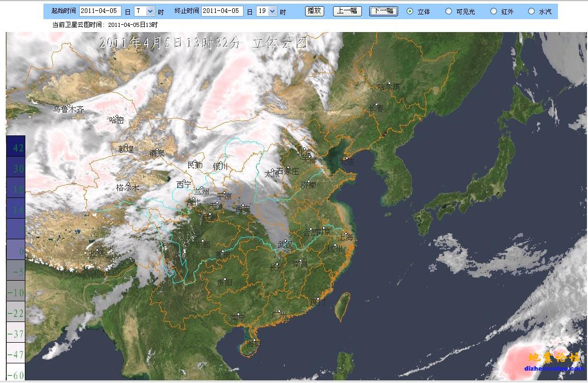Click the 海口 city label
Viewport: 588px width, 383px height.
(x=254, y=343)
